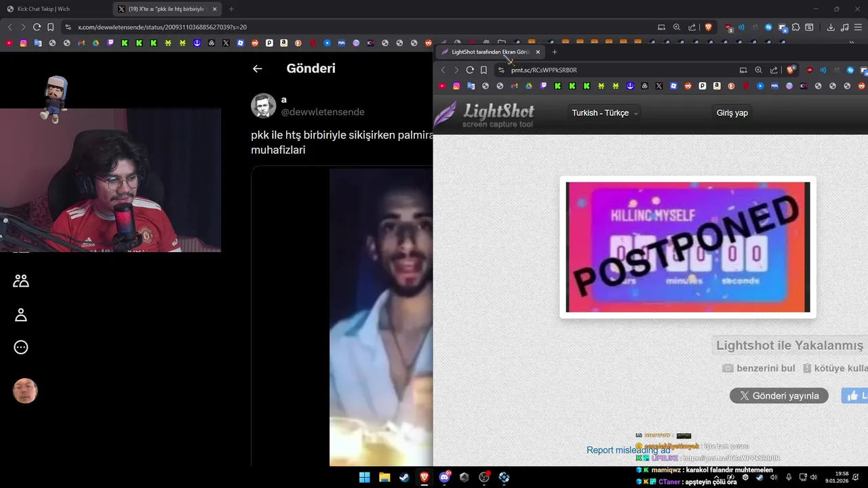Open the Downloads panel
The image size is (868, 488).
pos(831,27)
